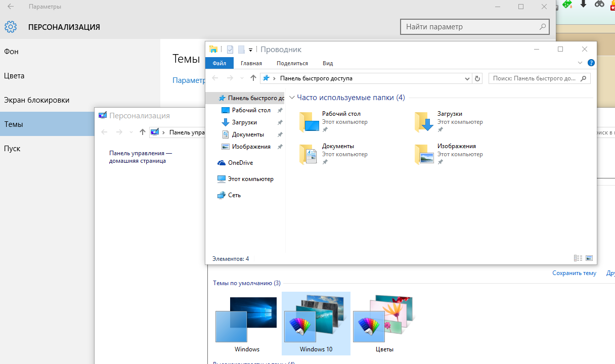
Task: Open Explorer recent locations dropdown
Action: click(241, 78)
